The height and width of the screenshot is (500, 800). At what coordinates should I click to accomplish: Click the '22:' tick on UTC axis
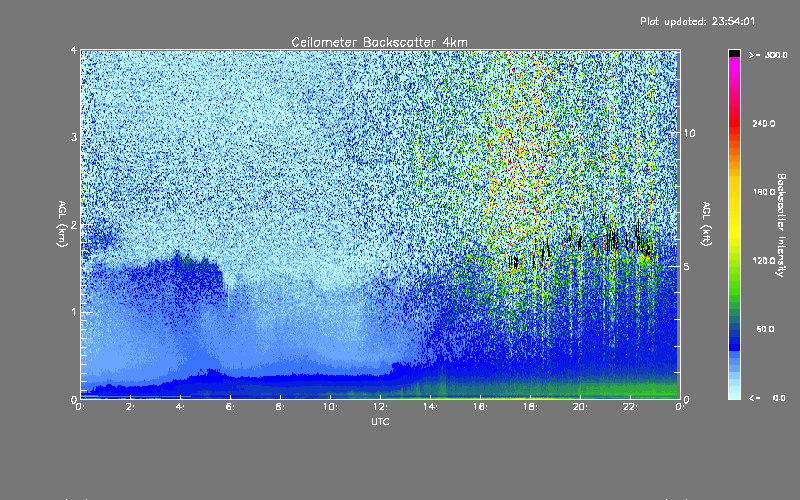(x=630, y=407)
